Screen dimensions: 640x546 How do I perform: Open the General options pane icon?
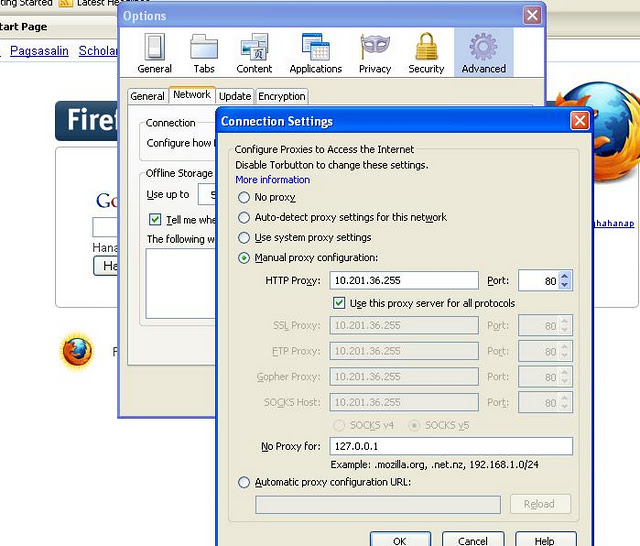154,53
